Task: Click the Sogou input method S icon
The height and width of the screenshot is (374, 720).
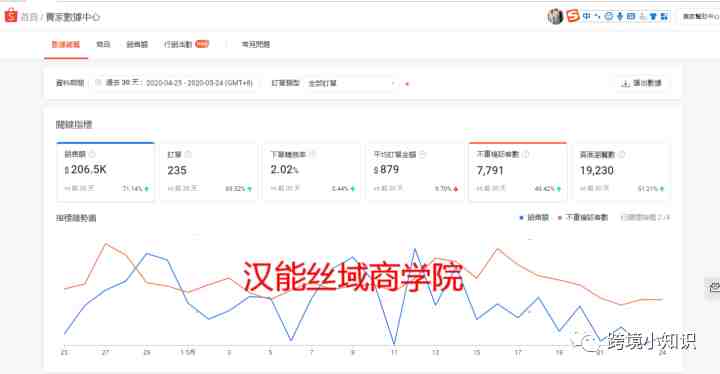Action: coord(573,16)
